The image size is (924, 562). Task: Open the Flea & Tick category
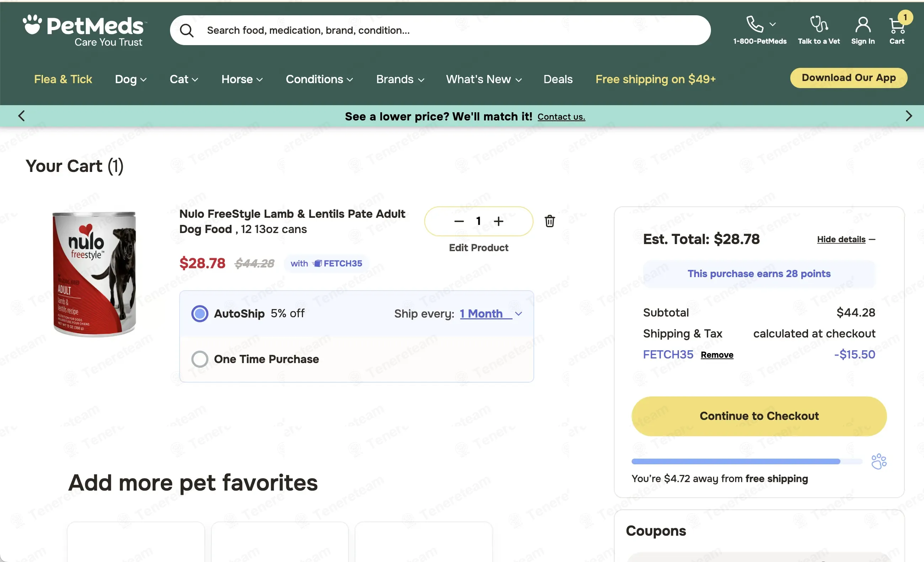click(x=63, y=79)
